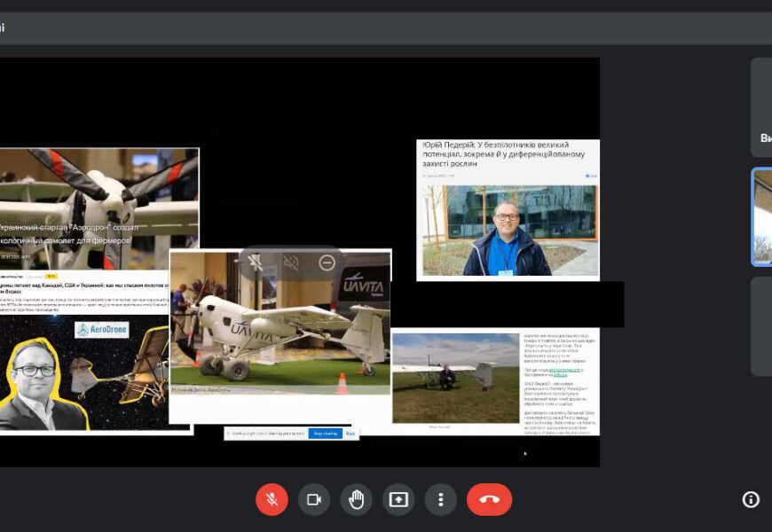Viewport: 772px width, 532px height.
Task: Toggle the camera on or off
Action: click(x=313, y=499)
